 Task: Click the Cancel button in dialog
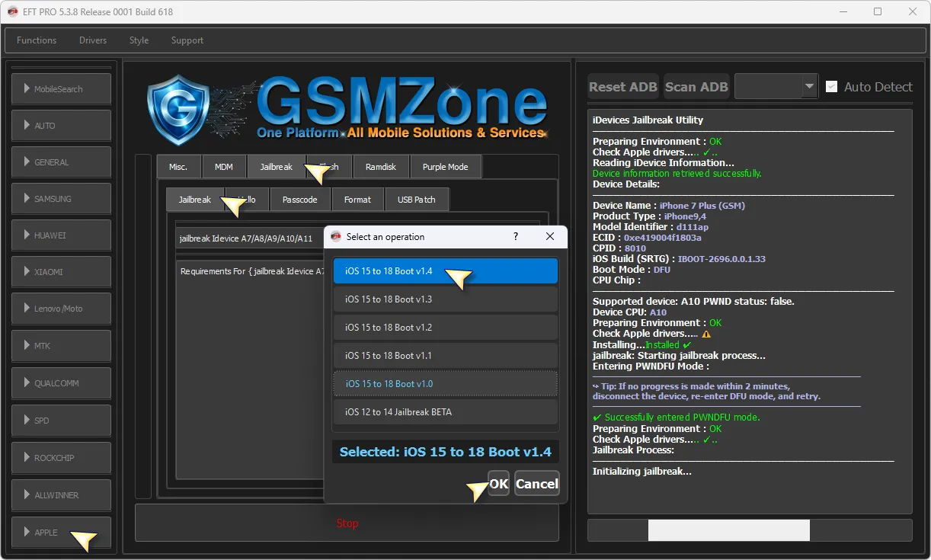coord(536,484)
